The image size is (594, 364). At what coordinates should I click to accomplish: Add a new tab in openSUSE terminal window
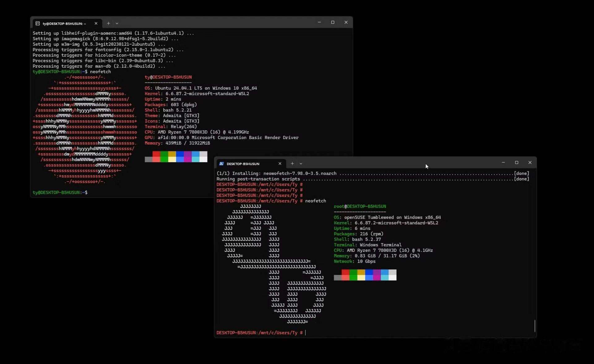pyautogui.click(x=292, y=164)
